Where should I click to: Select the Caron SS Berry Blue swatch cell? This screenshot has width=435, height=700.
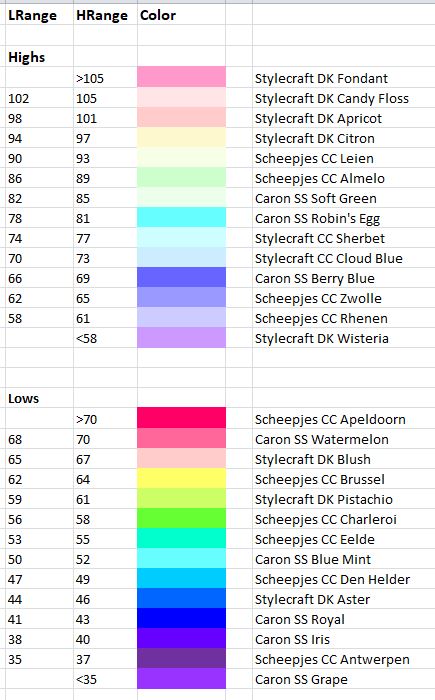181,277
